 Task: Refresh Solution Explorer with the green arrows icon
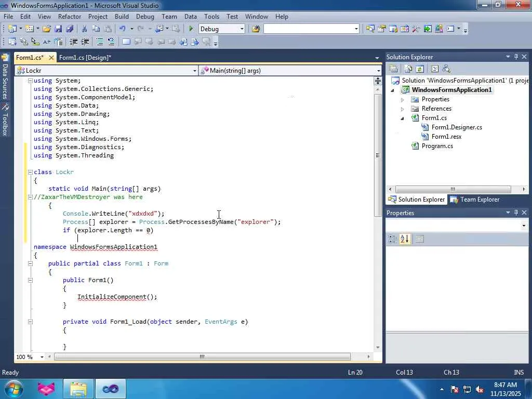tap(420, 69)
